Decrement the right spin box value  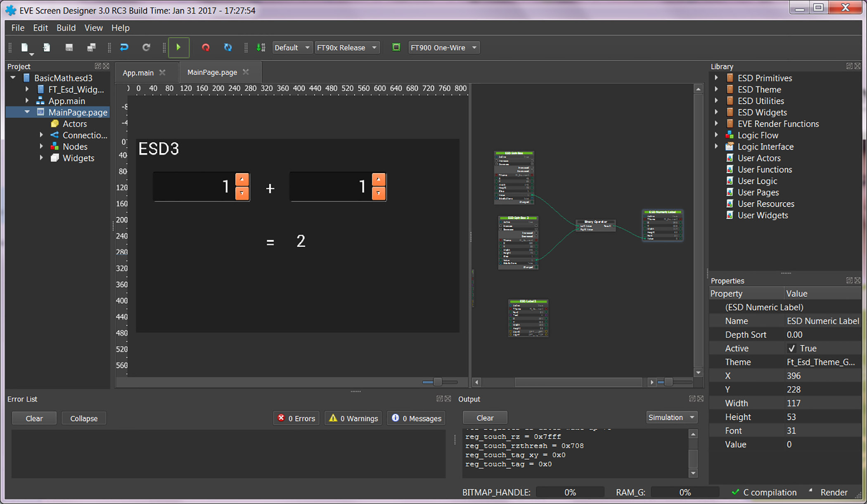click(x=379, y=193)
